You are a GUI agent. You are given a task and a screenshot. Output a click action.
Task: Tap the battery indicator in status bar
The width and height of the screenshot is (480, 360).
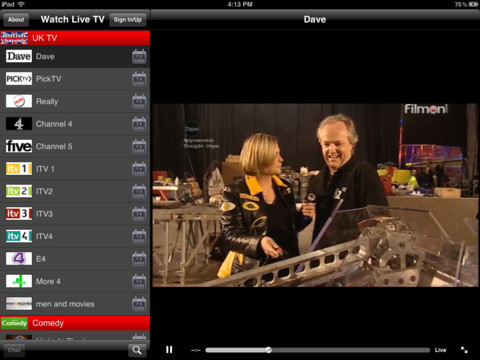(x=473, y=4)
